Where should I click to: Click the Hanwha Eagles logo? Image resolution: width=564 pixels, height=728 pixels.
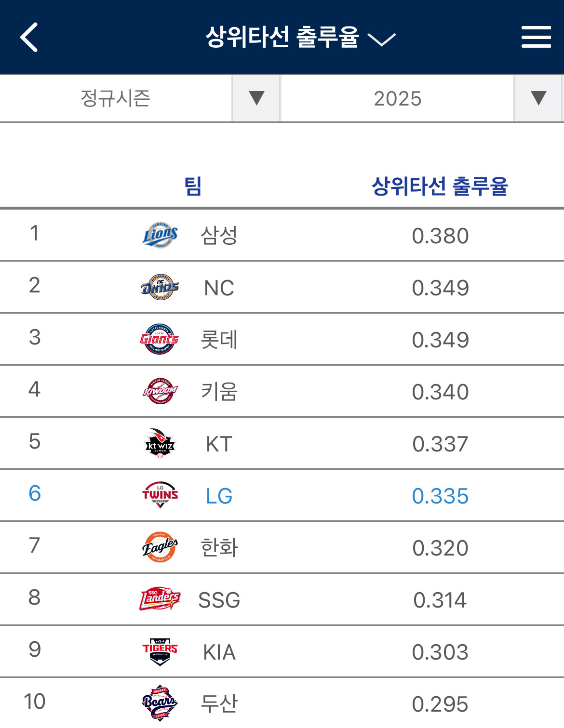[160, 547]
